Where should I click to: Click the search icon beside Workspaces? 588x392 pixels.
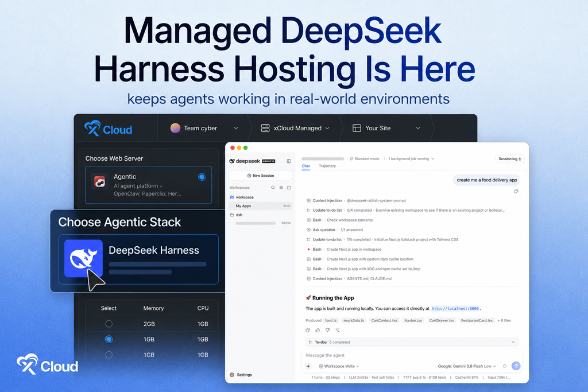point(273,187)
